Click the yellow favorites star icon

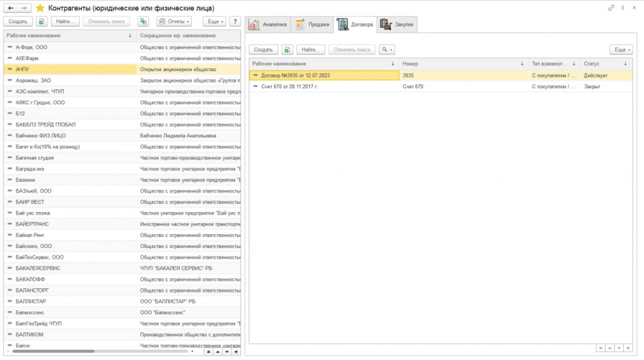click(x=40, y=8)
